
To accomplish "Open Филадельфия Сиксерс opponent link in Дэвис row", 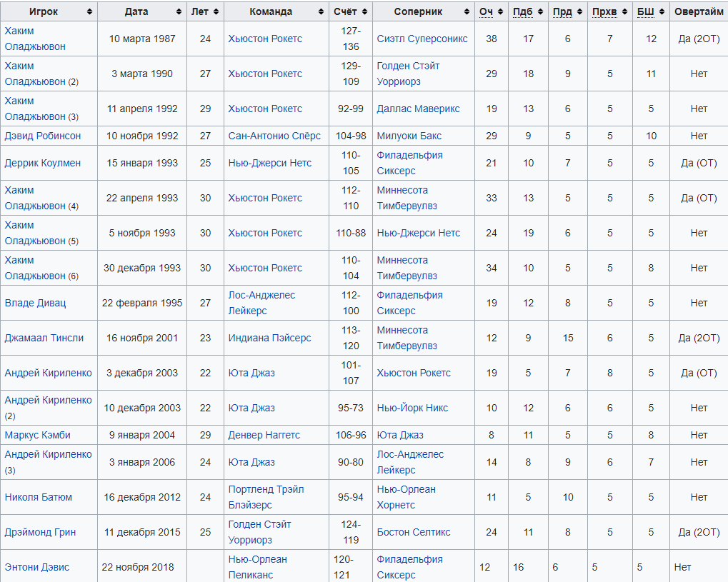I will [410, 567].
